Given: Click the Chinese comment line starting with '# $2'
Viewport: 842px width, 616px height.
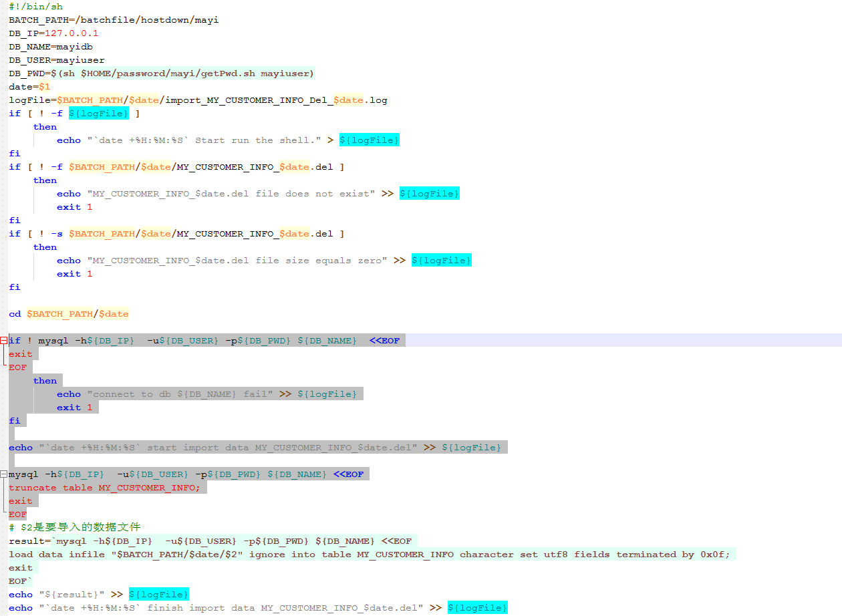Looking at the screenshot, I should 75,528.
